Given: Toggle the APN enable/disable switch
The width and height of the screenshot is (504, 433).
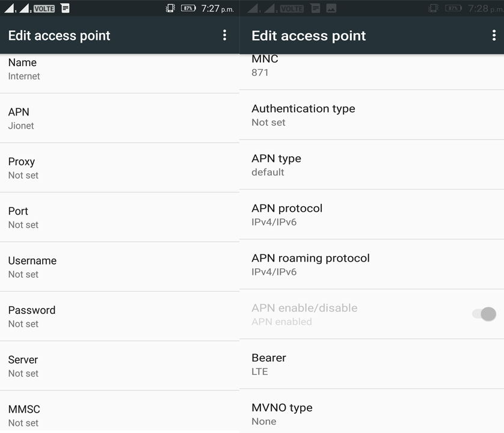Looking at the screenshot, I should point(484,314).
